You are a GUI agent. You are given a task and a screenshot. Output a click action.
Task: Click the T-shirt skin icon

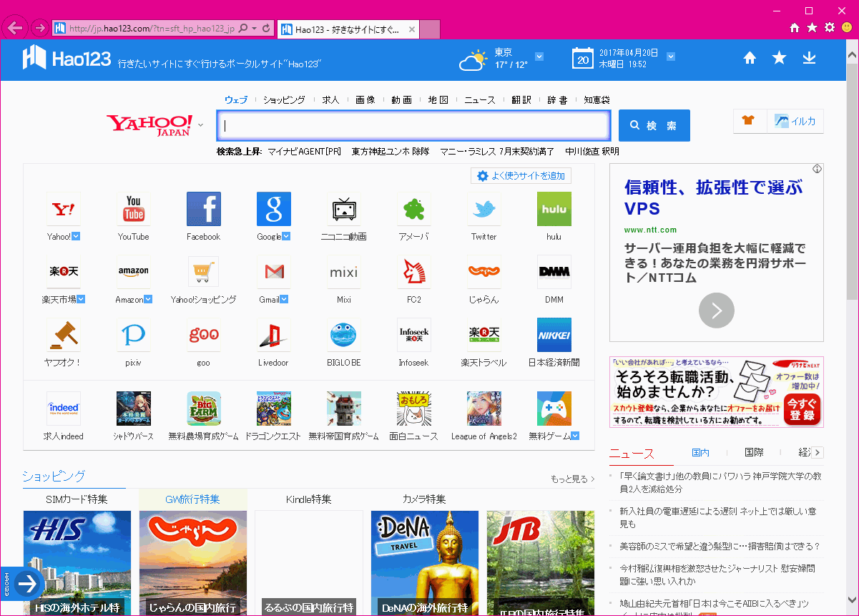coord(749,121)
